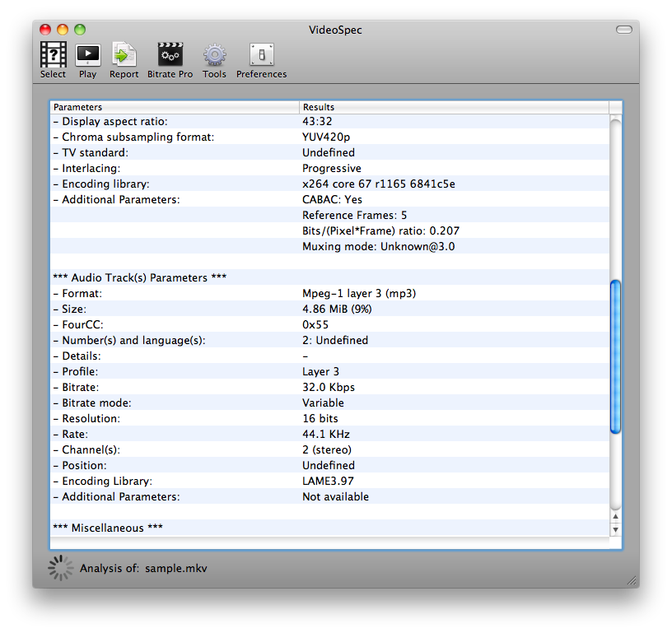Select the Chroma subsampling format row
The width and height of the screenshot is (672, 633).
[x=329, y=137]
